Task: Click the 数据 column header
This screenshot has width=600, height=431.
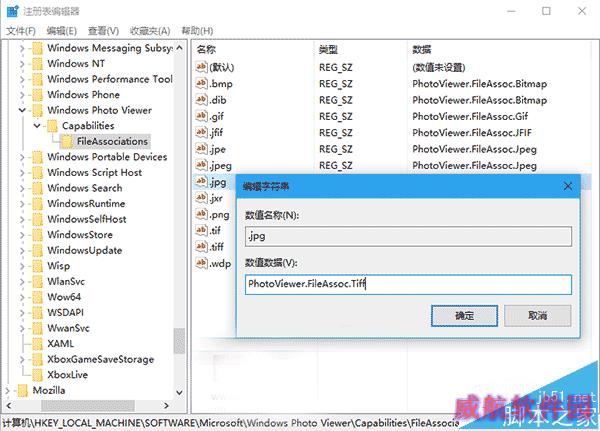Action: (422, 49)
